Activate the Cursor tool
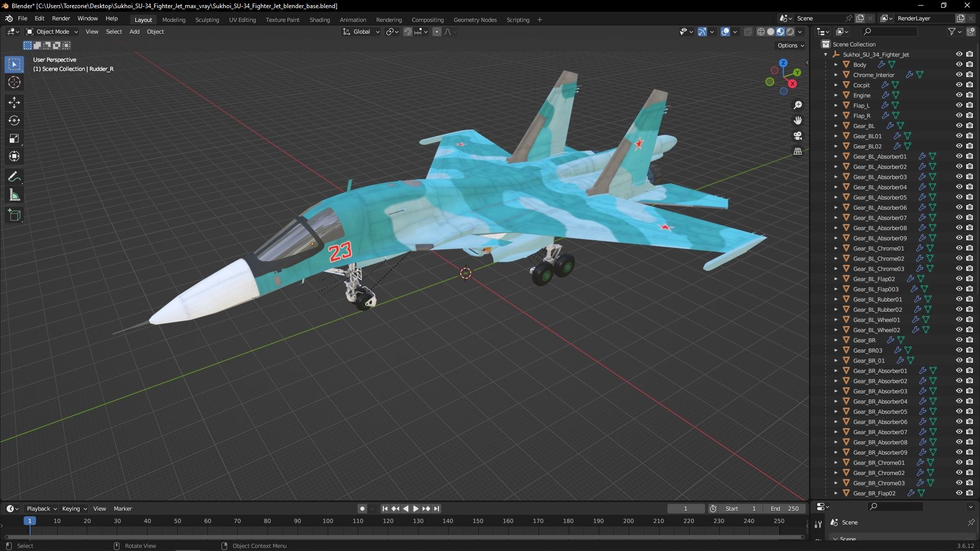 (x=14, y=82)
